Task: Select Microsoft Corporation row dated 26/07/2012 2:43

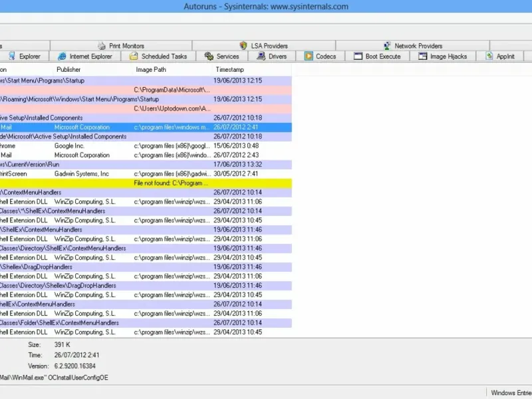Action: tap(146, 155)
